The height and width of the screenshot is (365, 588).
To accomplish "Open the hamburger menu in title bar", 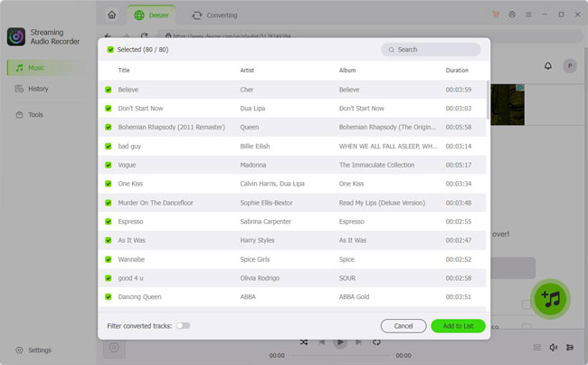I will 528,14.
